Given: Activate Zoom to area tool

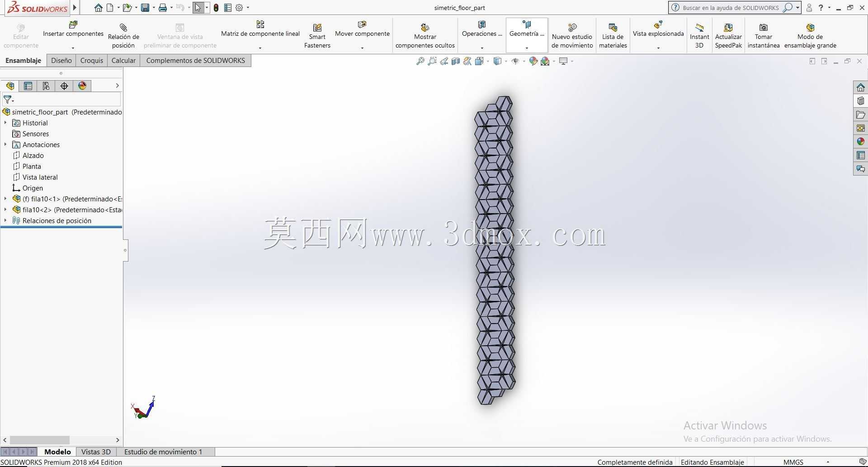Looking at the screenshot, I should [432, 61].
